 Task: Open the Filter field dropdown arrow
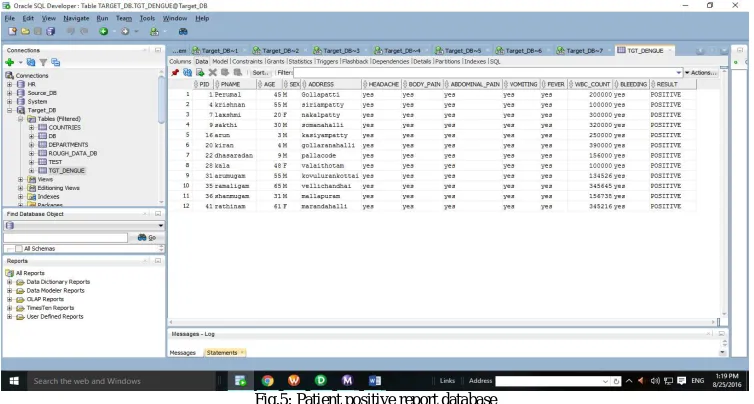[679, 73]
